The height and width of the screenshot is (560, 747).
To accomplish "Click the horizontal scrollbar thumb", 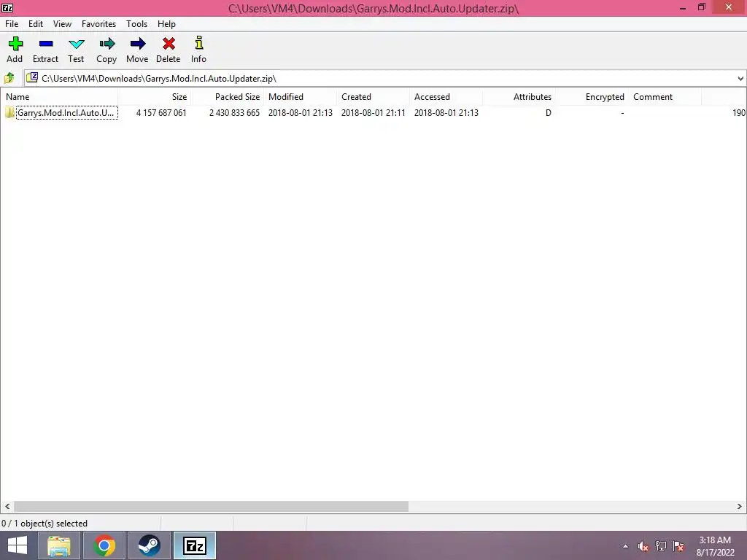I will [211, 506].
